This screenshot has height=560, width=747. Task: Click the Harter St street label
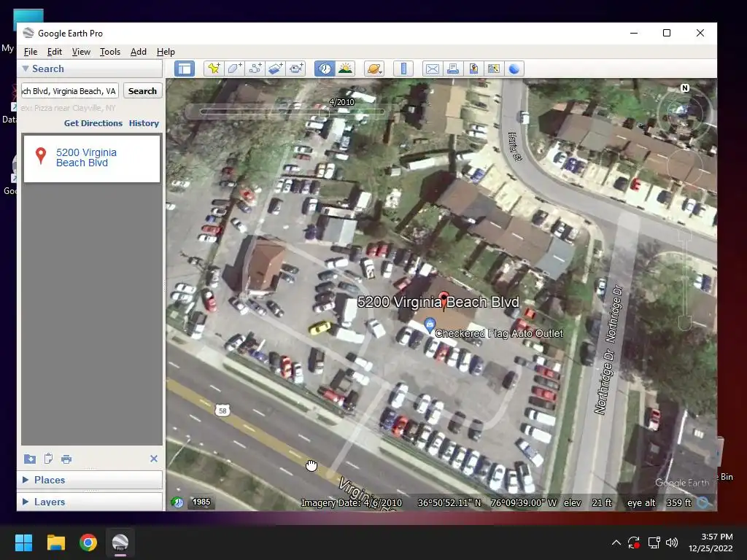pos(514,147)
